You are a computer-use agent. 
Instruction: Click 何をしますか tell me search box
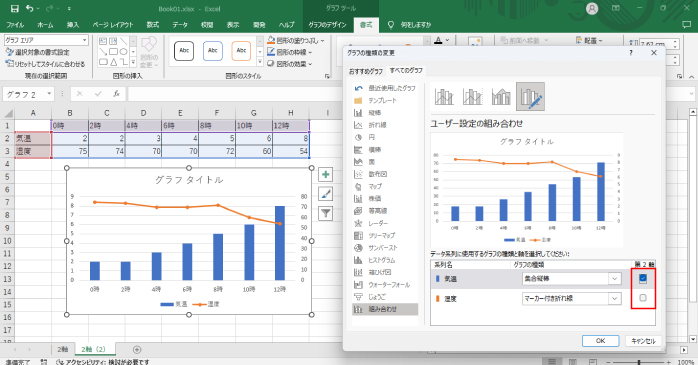410,25
